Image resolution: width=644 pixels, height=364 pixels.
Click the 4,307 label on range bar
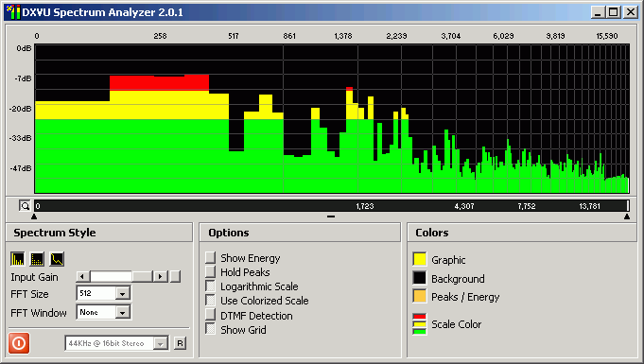pos(464,206)
